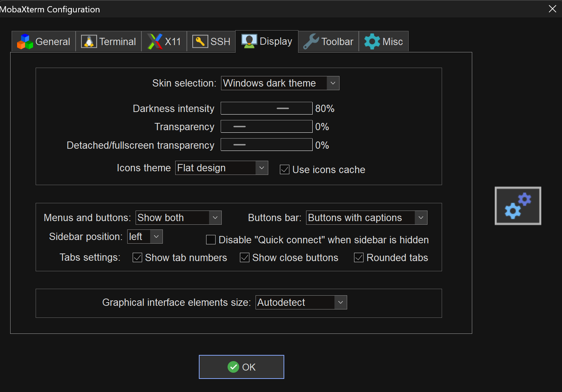Open the Toolbar settings tab
Screen dimensions: 562x392
coord(329,41)
